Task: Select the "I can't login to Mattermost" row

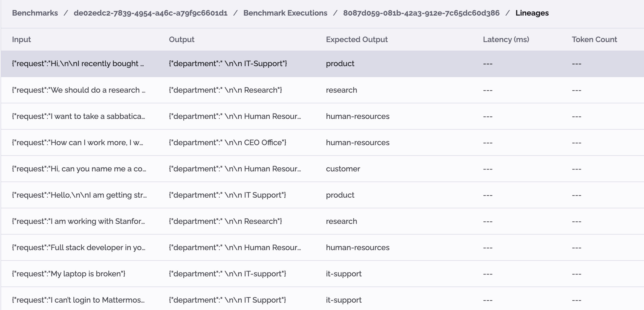Action: [x=78, y=300]
